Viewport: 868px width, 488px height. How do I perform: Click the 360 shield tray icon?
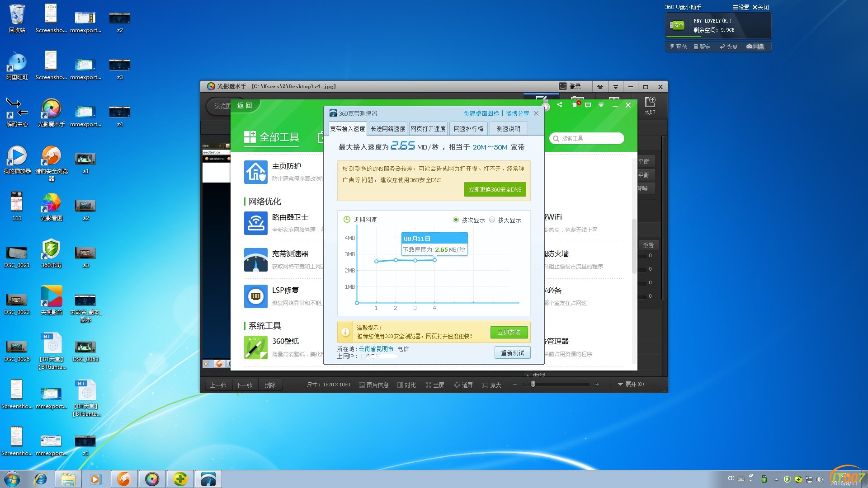click(x=787, y=479)
